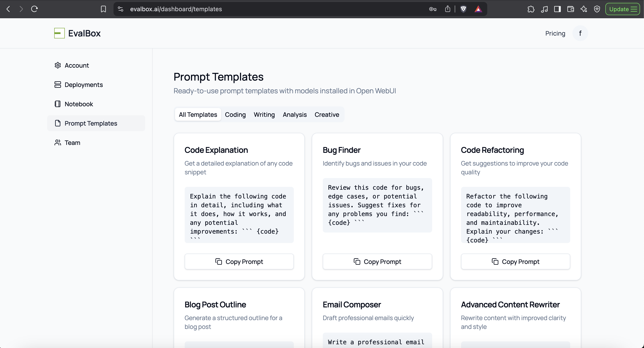
Task: Copy the Code Explanation prompt
Action: pos(239,261)
